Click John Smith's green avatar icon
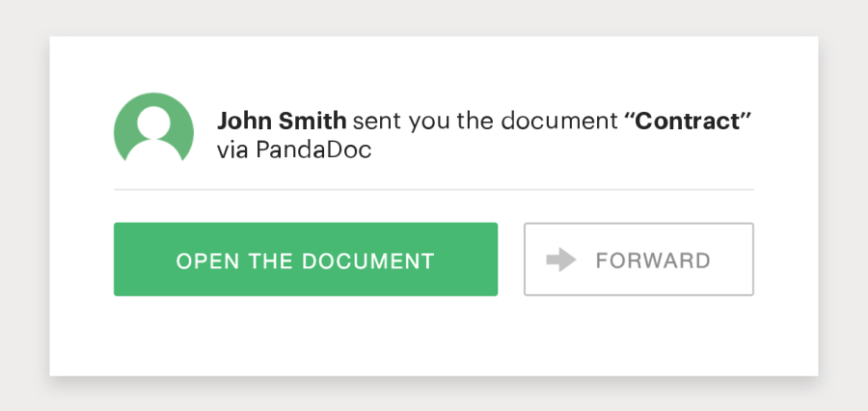The image size is (868, 411). click(152, 128)
